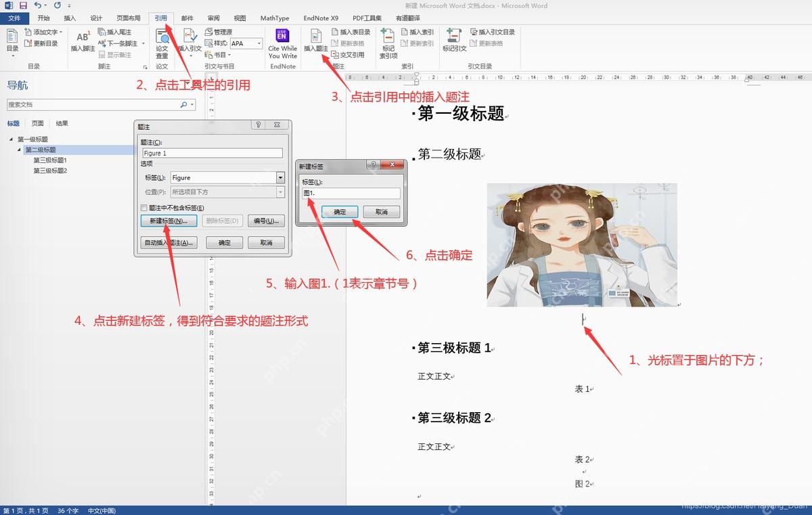This screenshot has width=812, height=515.
Task: Open the MathType ribbon tab
Action: click(274, 18)
